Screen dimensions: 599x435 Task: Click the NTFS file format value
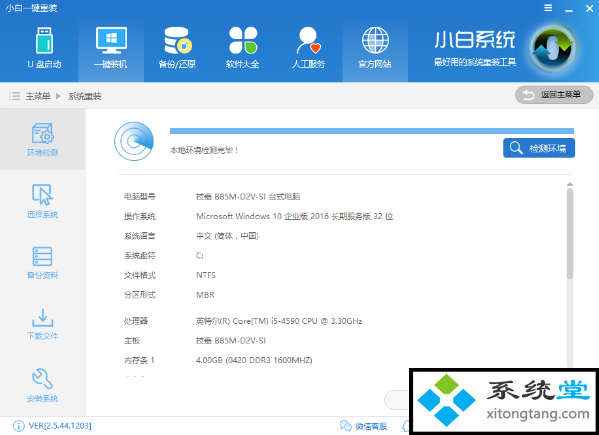click(206, 275)
